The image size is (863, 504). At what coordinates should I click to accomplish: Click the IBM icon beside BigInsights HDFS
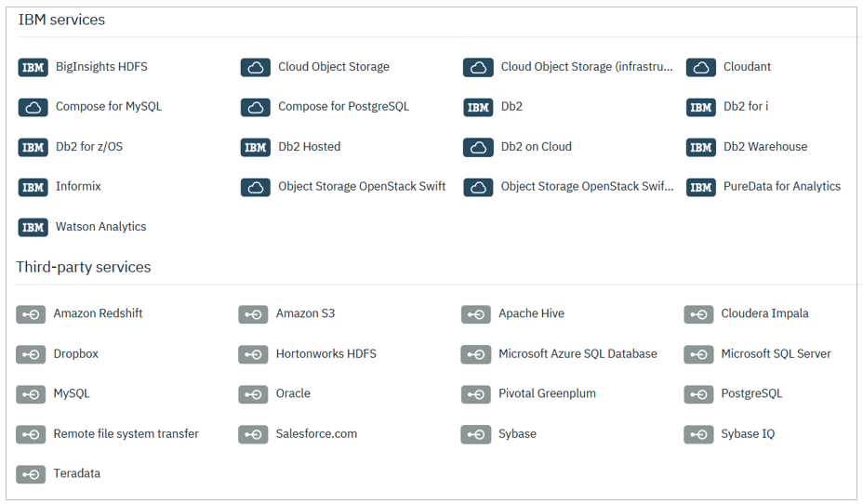pos(33,67)
